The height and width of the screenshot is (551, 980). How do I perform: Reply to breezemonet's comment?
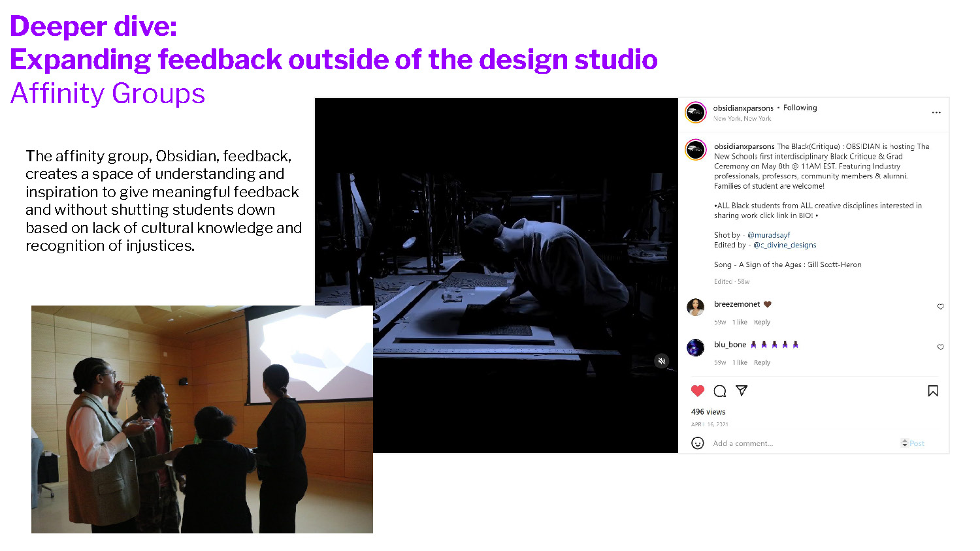(762, 323)
